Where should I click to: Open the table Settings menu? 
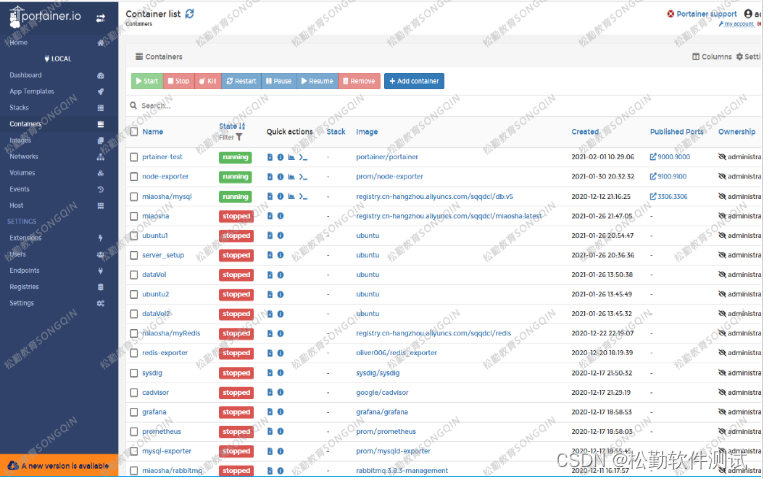pyautogui.click(x=748, y=56)
